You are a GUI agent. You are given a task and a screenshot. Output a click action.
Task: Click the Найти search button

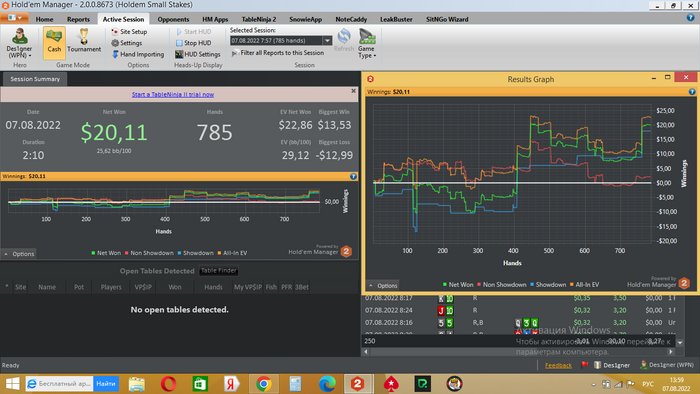(x=106, y=384)
